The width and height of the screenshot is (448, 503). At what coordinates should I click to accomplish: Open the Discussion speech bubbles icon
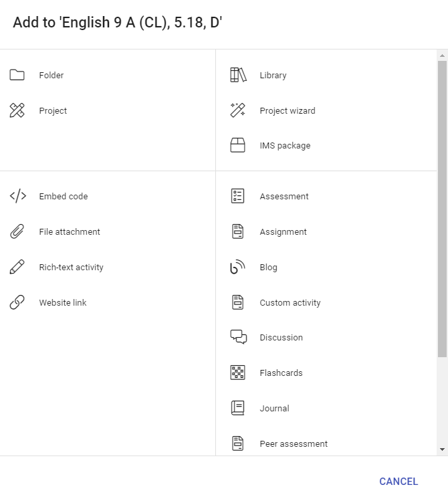pyautogui.click(x=238, y=338)
